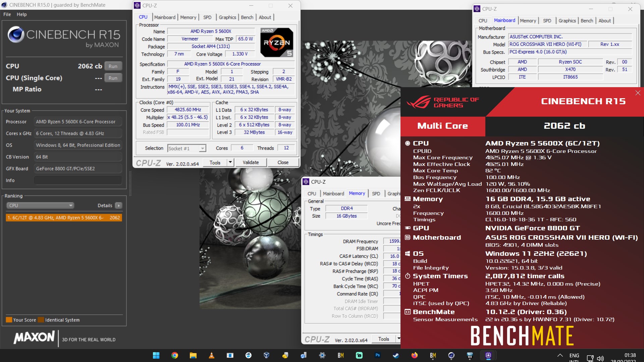Launch Google Chrome from the taskbar
The height and width of the screenshot is (362, 644).
point(174,355)
